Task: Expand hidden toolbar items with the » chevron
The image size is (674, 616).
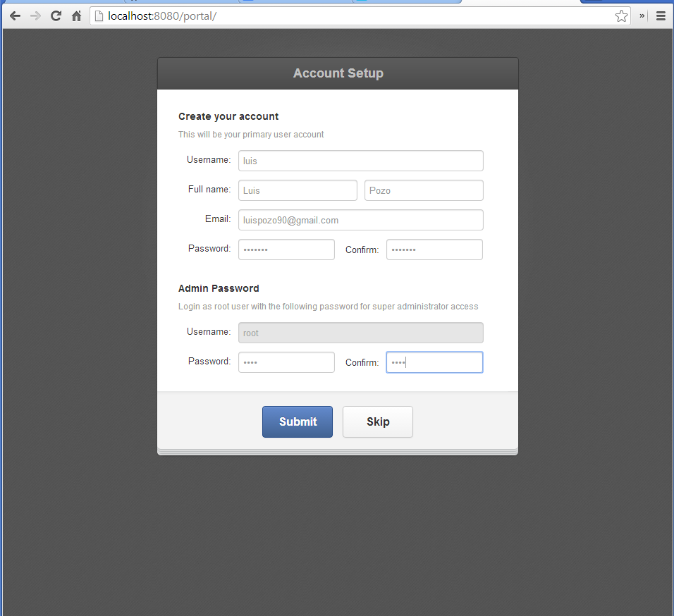Action: 642,16
